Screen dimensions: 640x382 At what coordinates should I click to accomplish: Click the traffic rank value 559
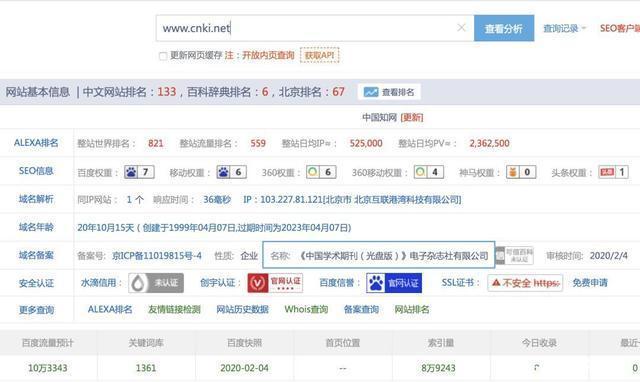tap(258, 143)
